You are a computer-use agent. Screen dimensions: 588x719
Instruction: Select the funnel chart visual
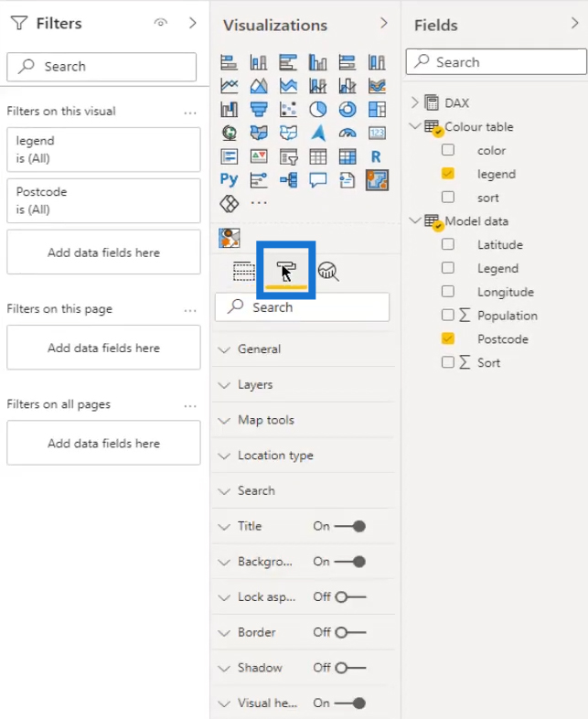259,109
